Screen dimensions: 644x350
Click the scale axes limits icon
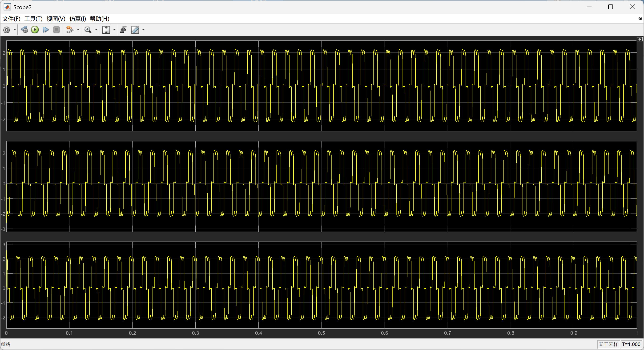(106, 30)
